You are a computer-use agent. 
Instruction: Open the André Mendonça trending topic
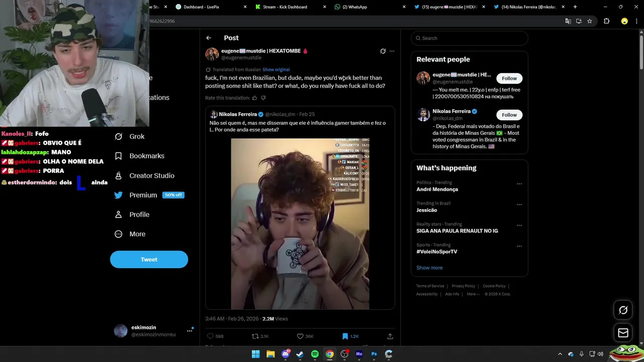pos(437,190)
